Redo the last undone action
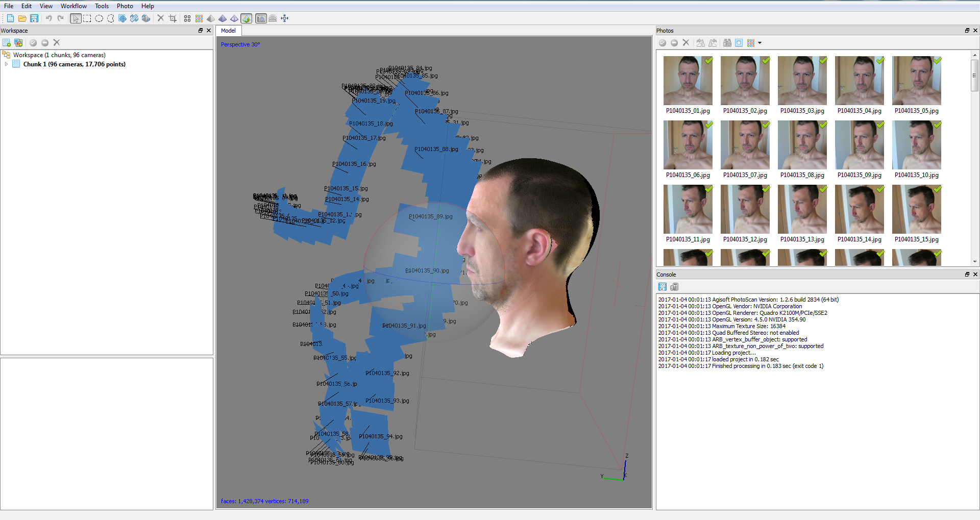 pyautogui.click(x=61, y=18)
